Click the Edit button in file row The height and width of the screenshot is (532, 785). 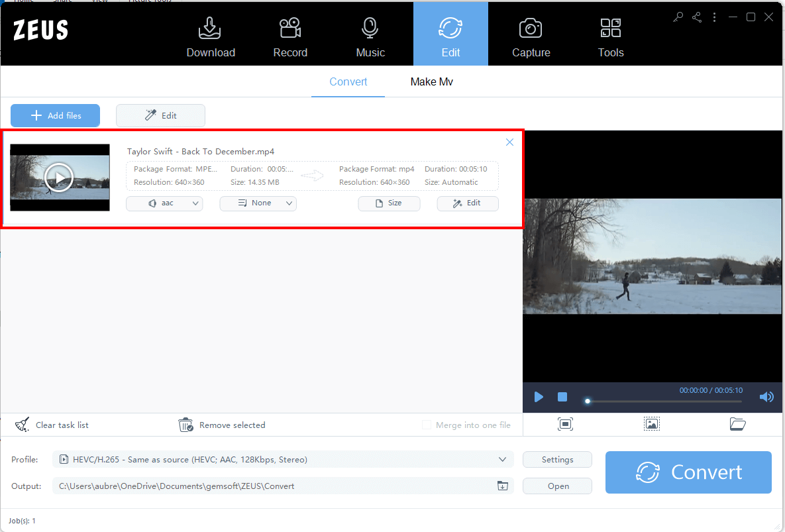click(x=468, y=203)
